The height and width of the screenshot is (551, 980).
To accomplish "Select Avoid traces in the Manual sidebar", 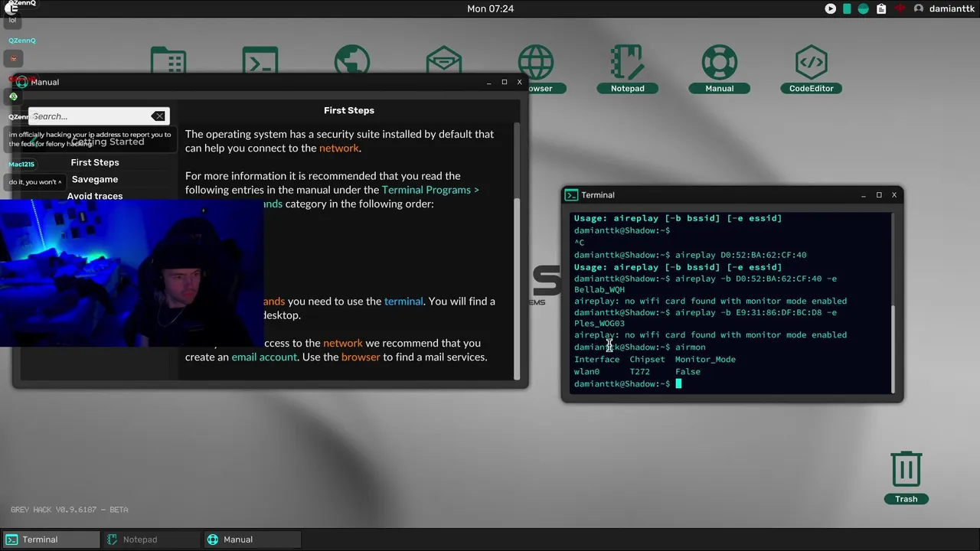I will point(95,196).
